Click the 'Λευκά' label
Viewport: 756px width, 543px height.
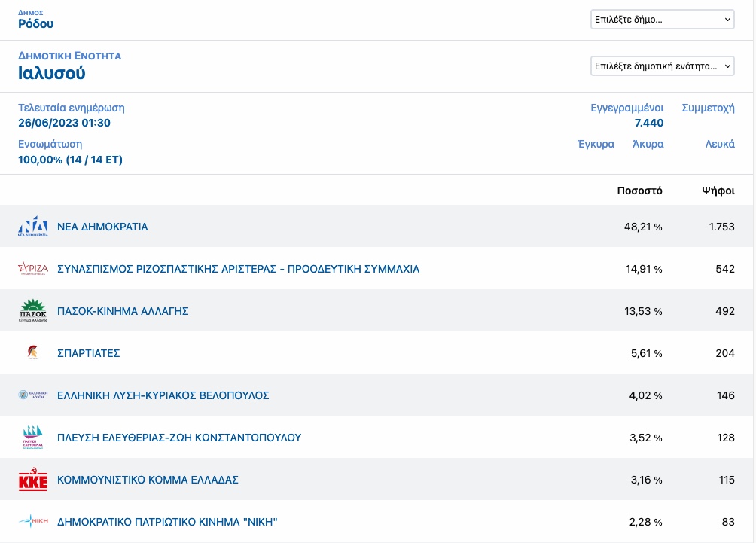(720, 144)
